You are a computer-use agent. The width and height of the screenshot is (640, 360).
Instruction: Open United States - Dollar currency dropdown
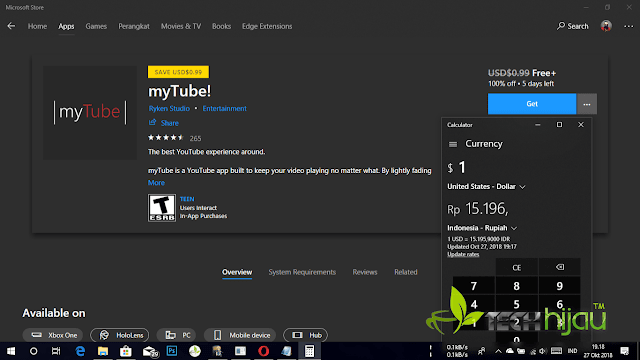click(x=486, y=187)
